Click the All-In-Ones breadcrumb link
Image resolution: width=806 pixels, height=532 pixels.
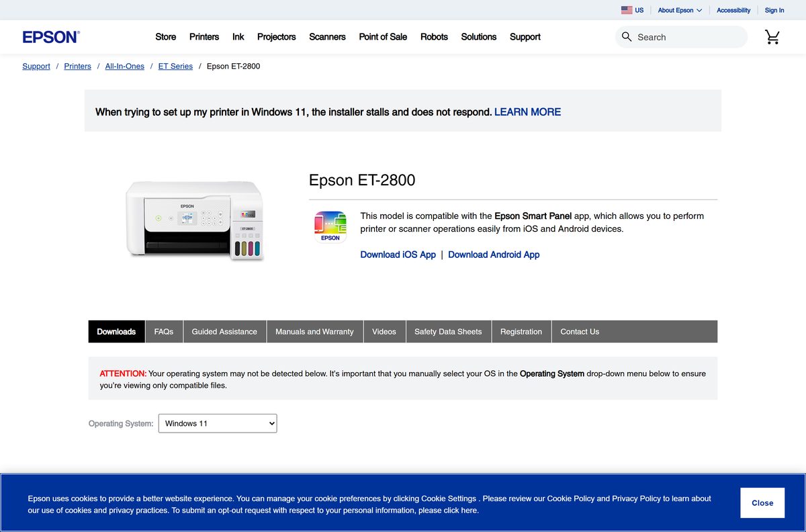click(125, 66)
